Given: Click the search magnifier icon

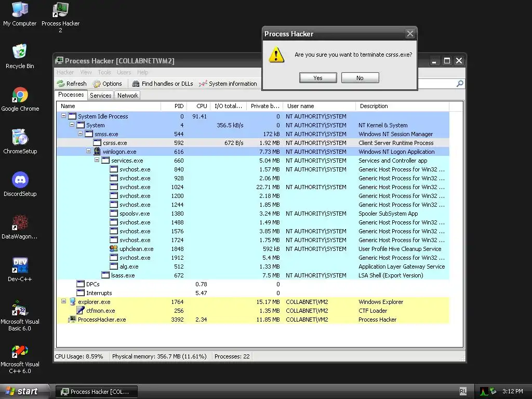Looking at the screenshot, I should click(460, 84).
